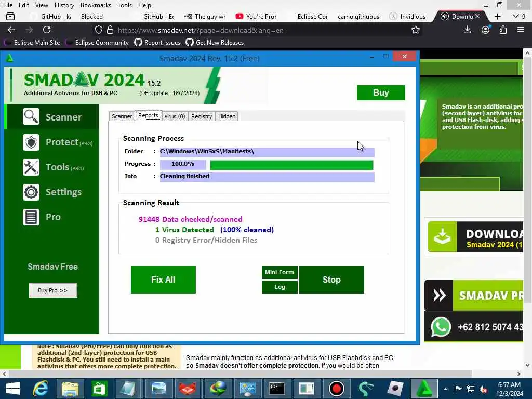The width and height of the screenshot is (532, 399).
Task: Open the History menu in Firefox
Action: [64, 5]
